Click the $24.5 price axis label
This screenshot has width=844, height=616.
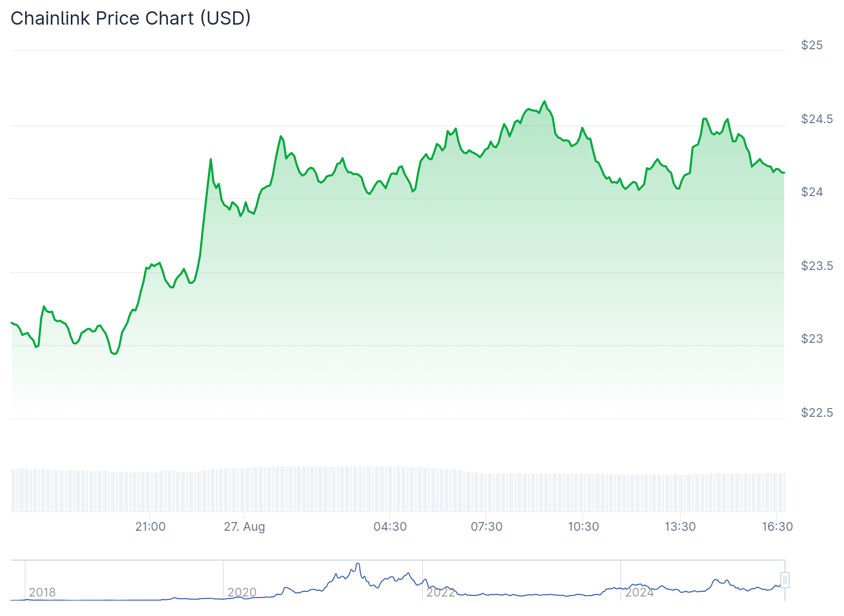coord(817,120)
